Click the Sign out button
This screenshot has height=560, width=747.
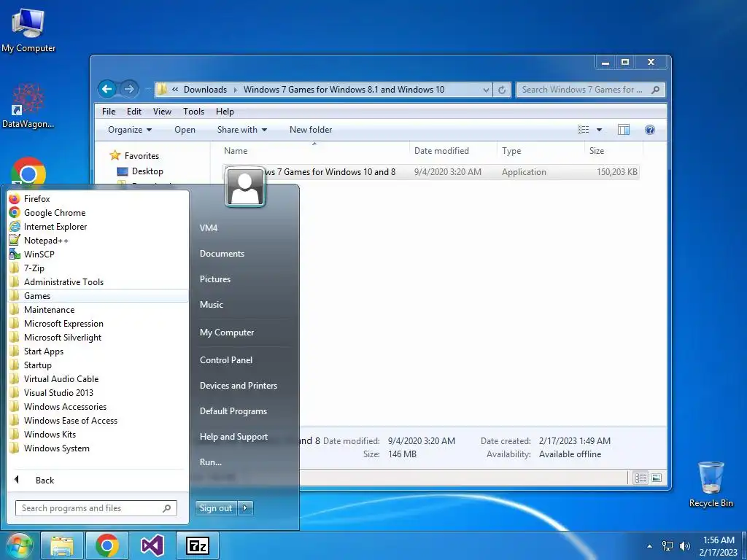(216, 508)
